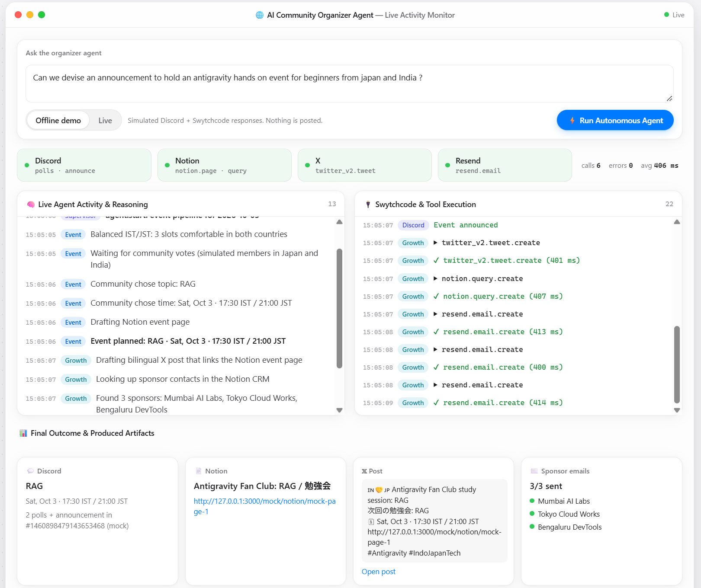Click the Open post link
The width and height of the screenshot is (701, 588).
point(379,572)
